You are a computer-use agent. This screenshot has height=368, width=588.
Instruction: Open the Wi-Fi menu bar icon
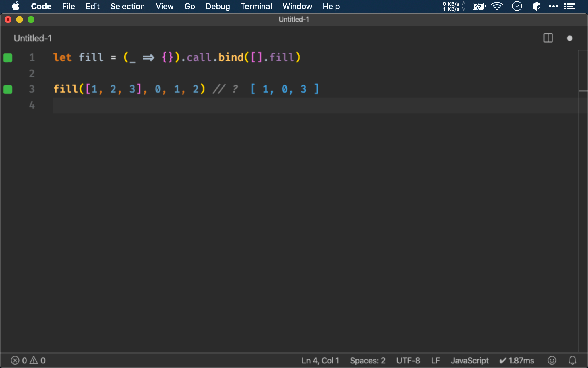[x=497, y=6]
